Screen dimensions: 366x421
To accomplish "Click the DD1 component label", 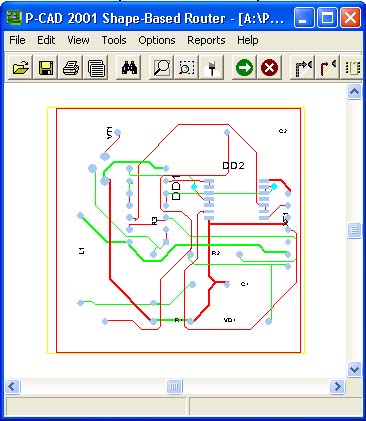I will [x=176, y=187].
